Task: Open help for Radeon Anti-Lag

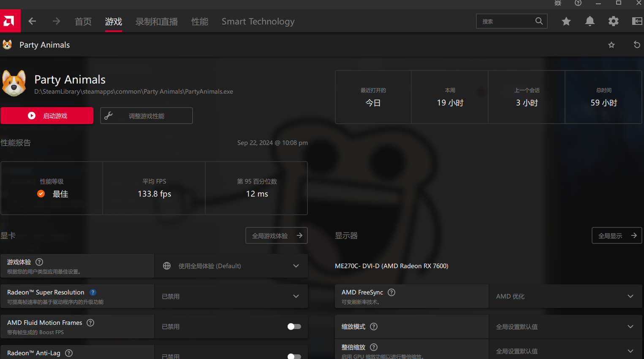Action: coord(69,353)
